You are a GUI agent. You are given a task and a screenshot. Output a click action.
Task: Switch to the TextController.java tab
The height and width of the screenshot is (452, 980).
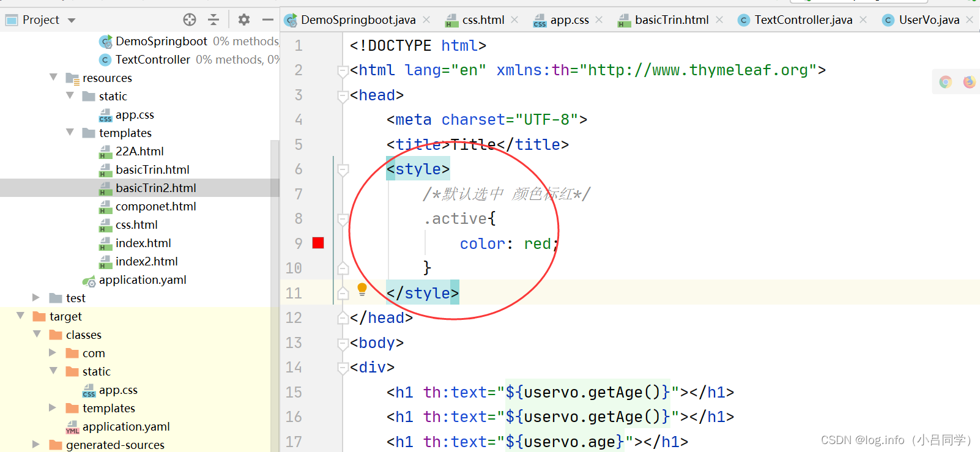803,20
